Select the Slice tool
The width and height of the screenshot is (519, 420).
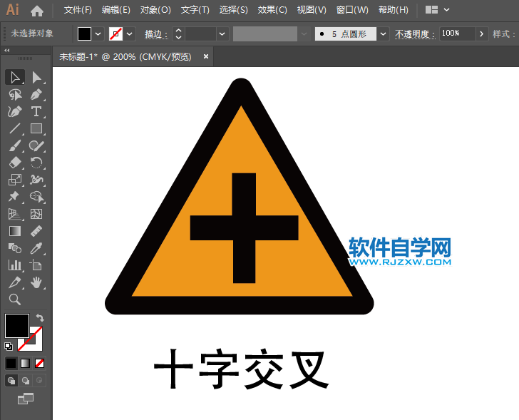pyautogui.click(x=15, y=282)
